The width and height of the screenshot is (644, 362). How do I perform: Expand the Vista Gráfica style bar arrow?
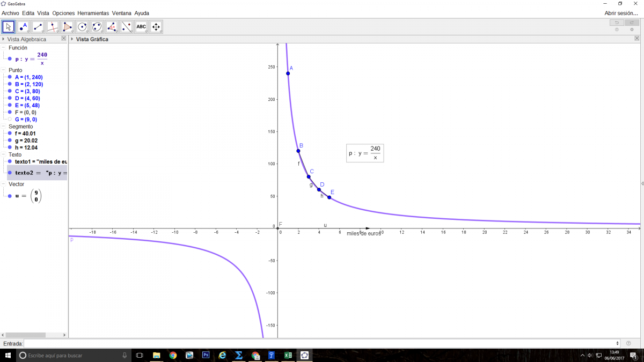click(x=72, y=39)
